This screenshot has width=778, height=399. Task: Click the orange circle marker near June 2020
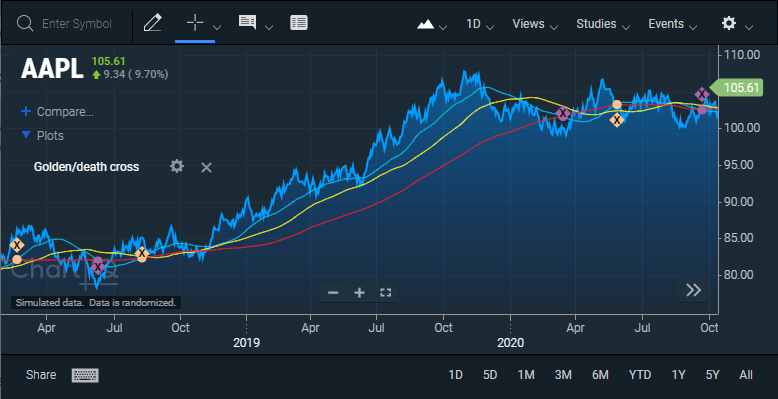(x=617, y=104)
